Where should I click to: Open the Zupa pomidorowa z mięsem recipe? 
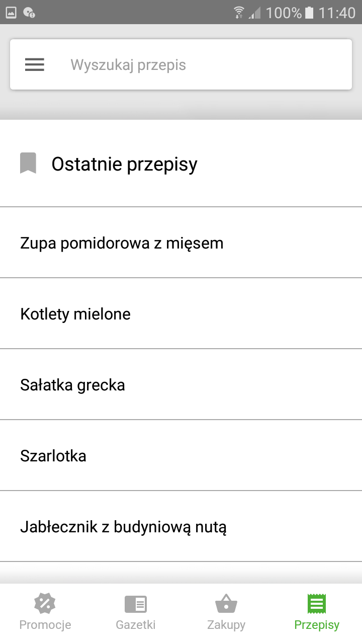122,243
